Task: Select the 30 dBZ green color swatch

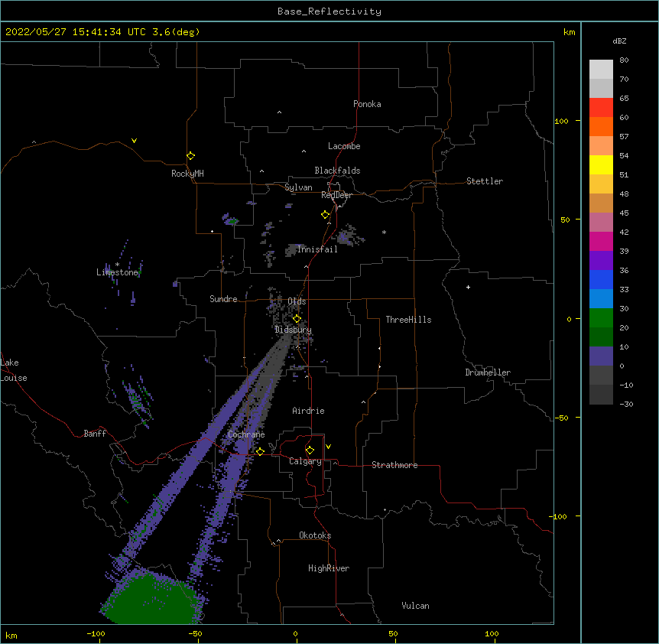Action: pyautogui.click(x=601, y=318)
